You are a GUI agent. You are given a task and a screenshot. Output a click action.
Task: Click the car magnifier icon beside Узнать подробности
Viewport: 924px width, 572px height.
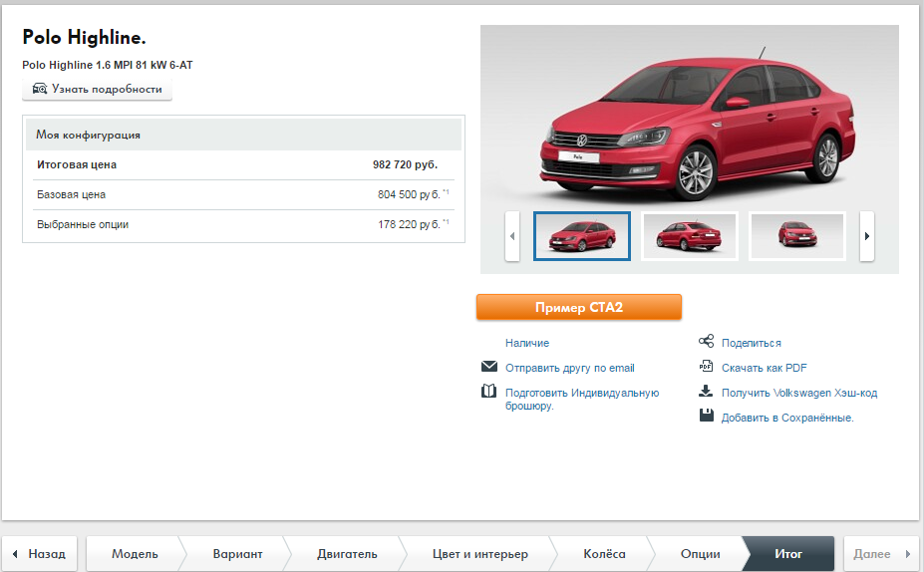[x=40, y=89]
